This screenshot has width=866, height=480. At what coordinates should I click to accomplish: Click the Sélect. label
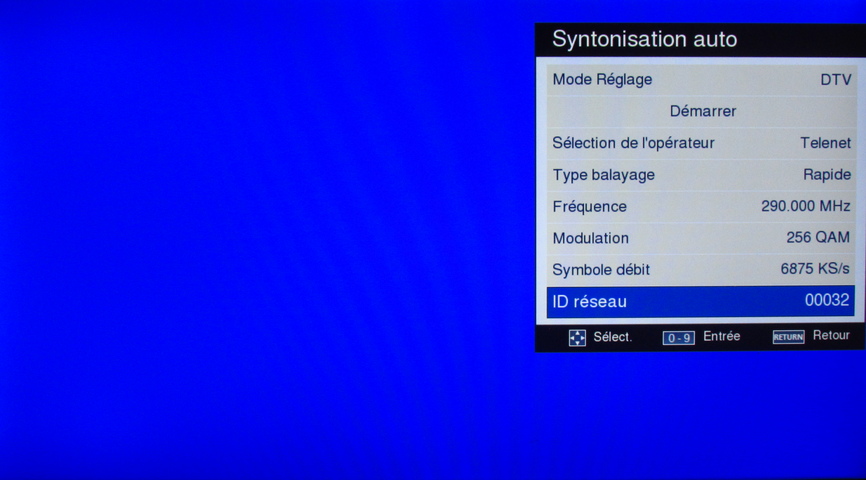click(x=612, y=337)
